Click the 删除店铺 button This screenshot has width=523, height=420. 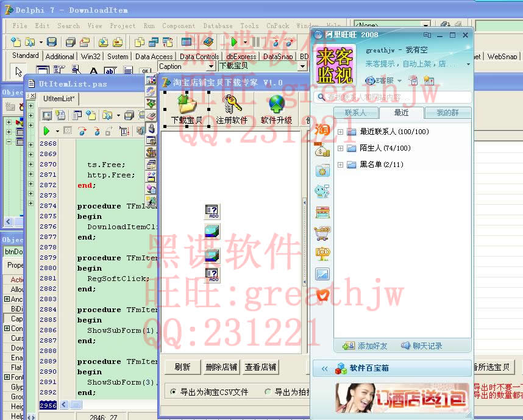(x=221, y=367)
